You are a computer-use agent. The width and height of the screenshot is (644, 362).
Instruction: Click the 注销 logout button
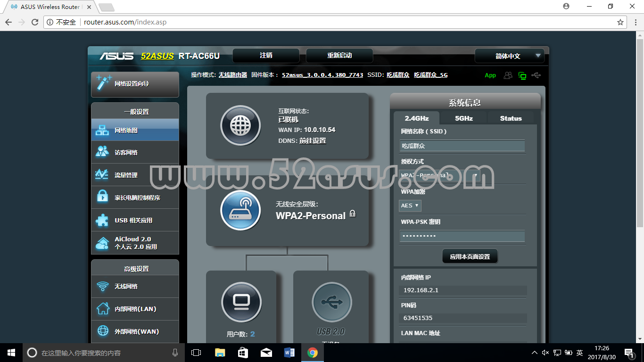(x=266, y=56)
